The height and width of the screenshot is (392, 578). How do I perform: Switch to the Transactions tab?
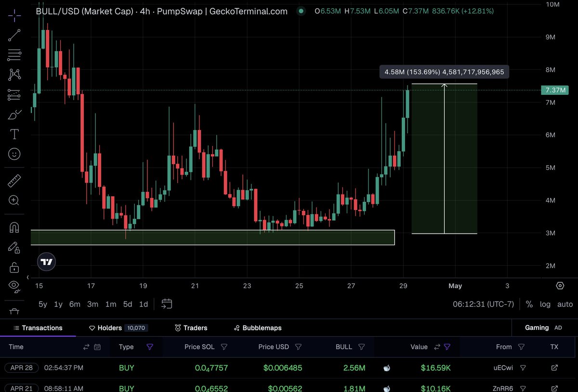pyautogui.click(x=38, y=328)
